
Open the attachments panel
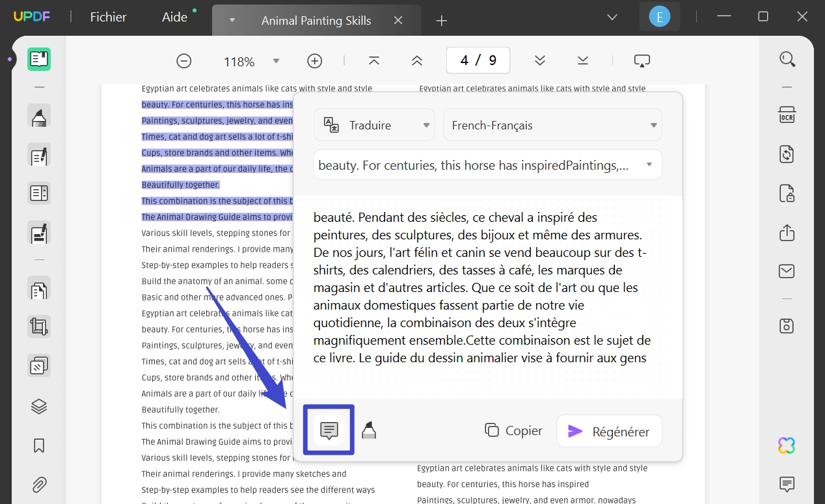pos(39,484)
